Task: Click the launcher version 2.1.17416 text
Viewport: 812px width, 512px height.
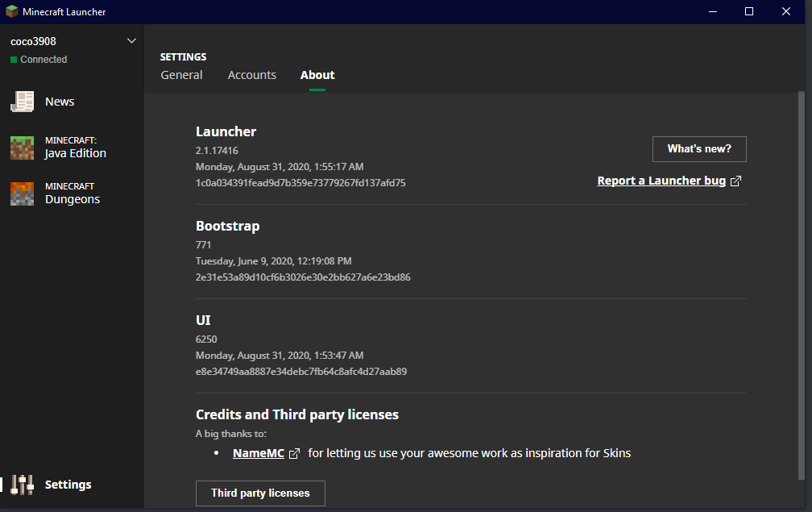Action: 217,151
